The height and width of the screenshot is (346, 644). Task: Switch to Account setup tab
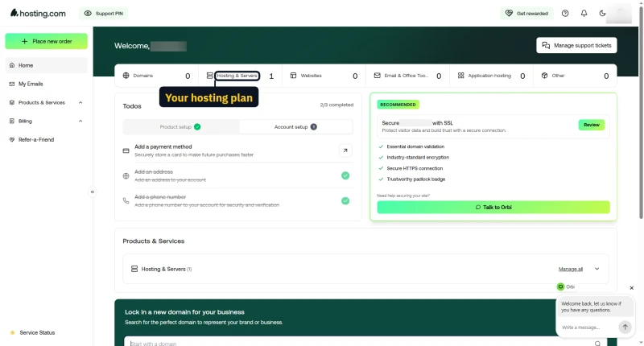click(x=295, y=127)
